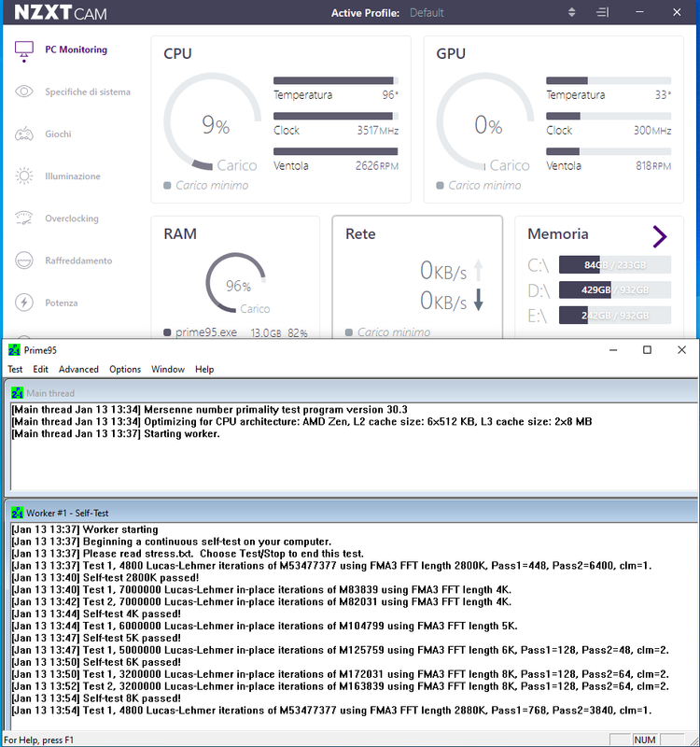Screen dimensions: 700x747
Task: Click the Raffreddamento cooling icon
Action: [24, 261]
